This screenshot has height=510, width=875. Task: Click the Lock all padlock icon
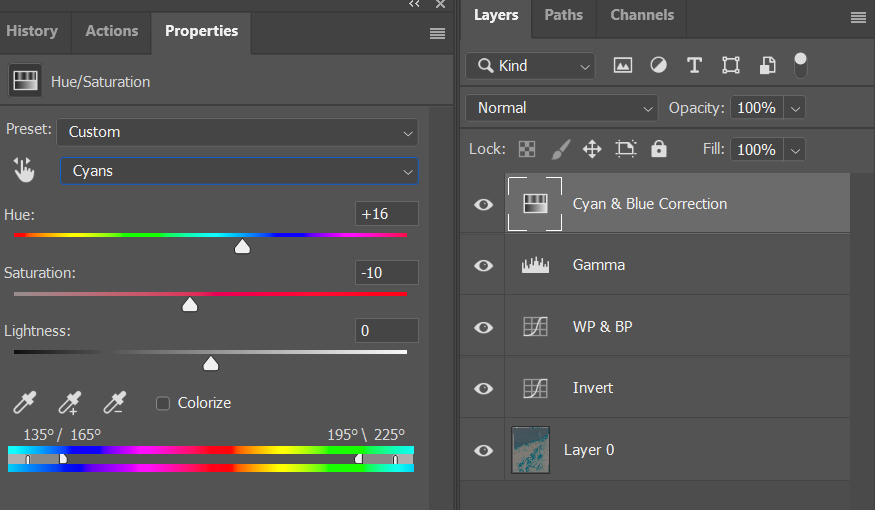[658, 149]
